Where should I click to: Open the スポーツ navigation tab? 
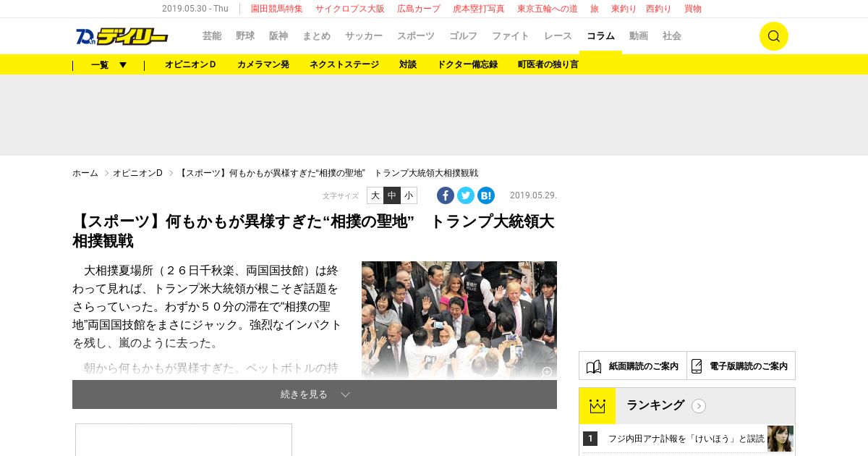click(x=416, y=36)
